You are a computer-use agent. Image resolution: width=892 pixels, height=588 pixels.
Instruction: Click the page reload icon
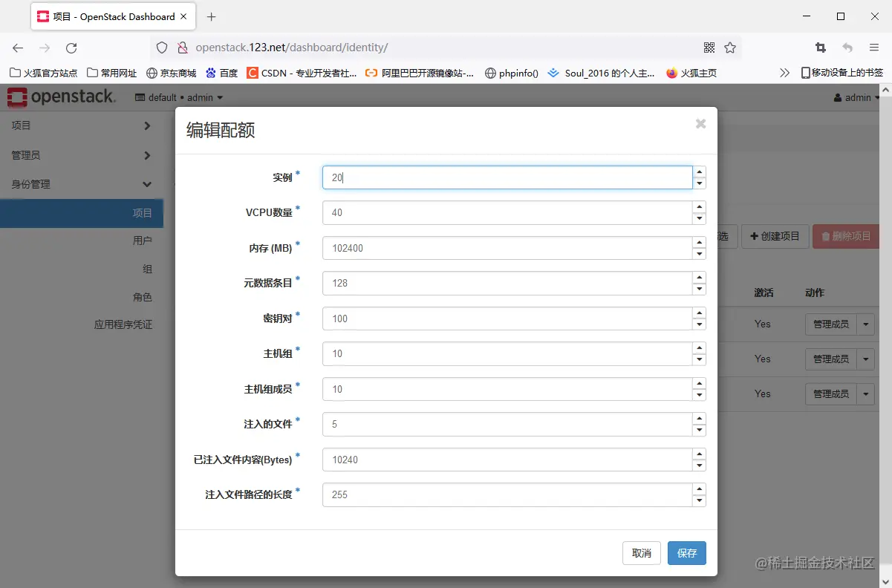click(x=71, y=46)
